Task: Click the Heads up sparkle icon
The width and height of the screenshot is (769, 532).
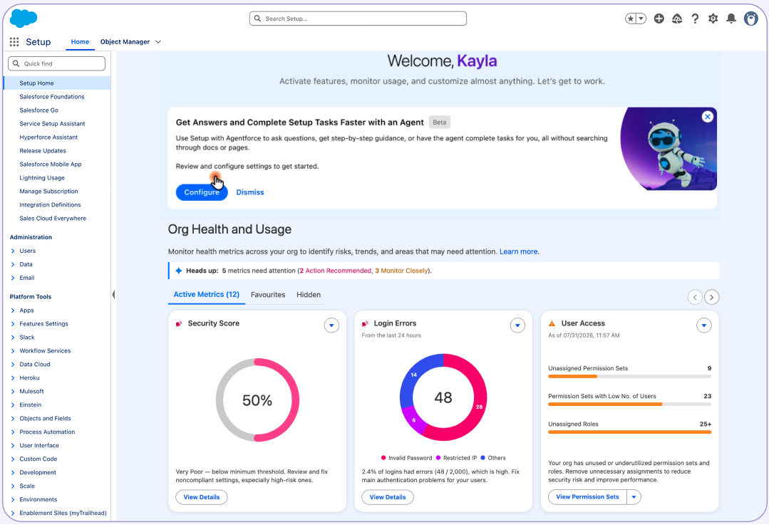Action: pos(179,271)
